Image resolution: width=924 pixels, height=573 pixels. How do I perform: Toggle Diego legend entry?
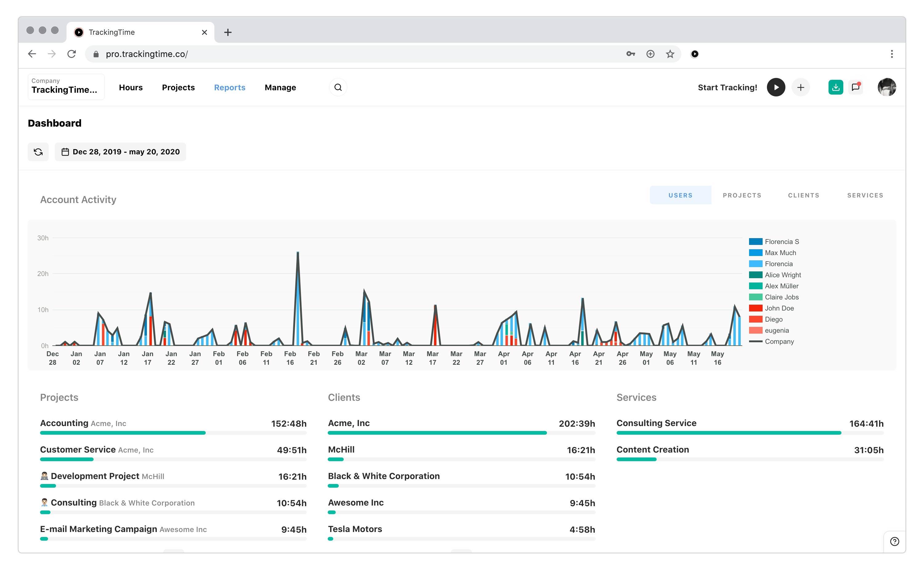(766, 319)
